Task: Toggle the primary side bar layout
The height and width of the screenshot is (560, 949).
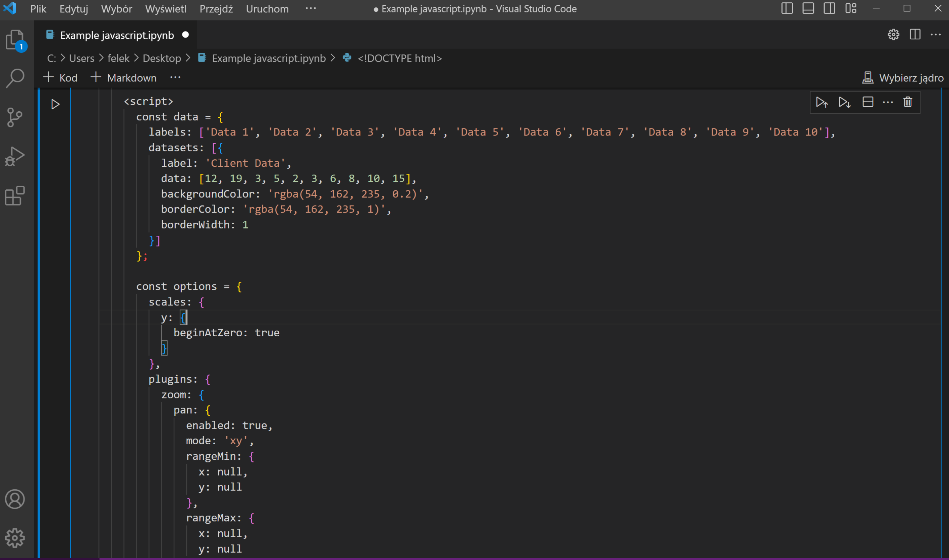Action: (787, 8)
